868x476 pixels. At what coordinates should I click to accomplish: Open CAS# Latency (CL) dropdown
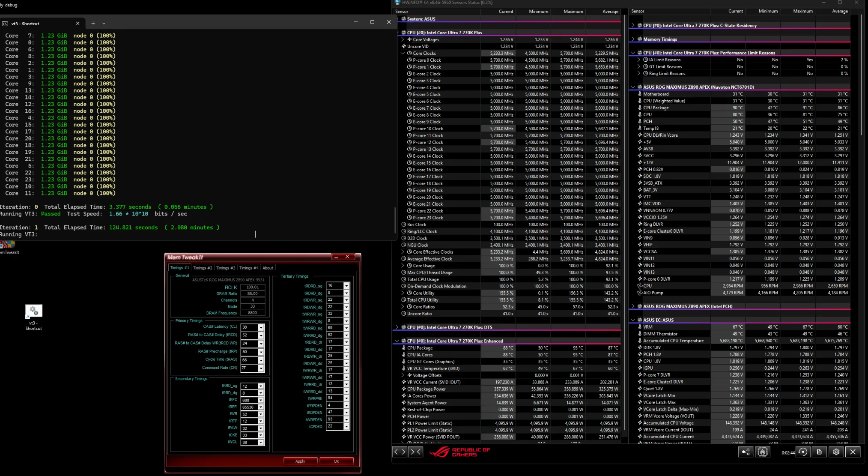[x=261, y=327]
